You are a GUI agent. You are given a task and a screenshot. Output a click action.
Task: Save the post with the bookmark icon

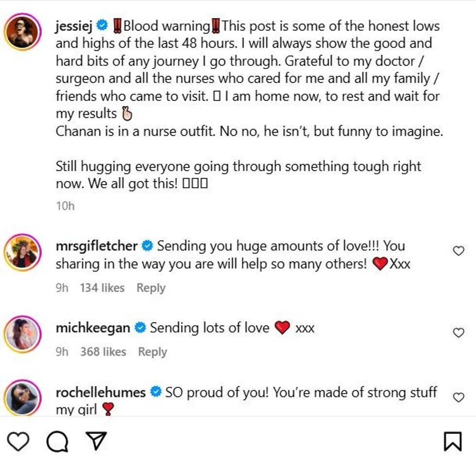[x=453, y=441]
